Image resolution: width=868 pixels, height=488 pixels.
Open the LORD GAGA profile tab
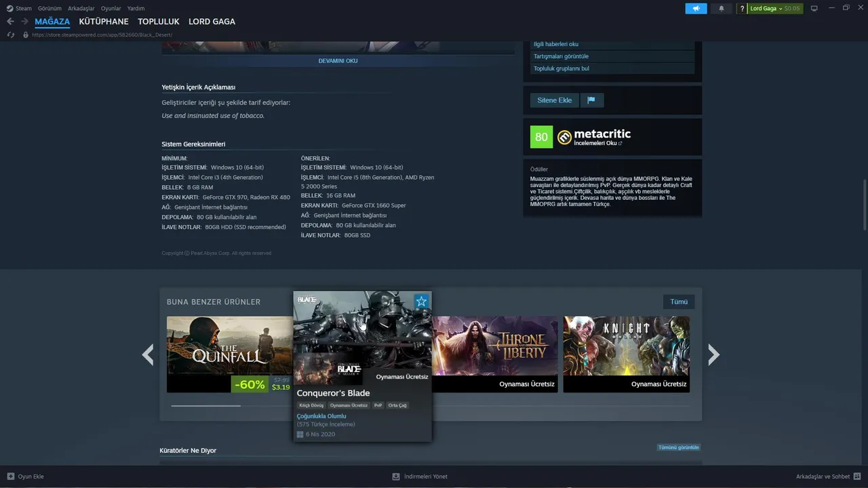(212, 22)
